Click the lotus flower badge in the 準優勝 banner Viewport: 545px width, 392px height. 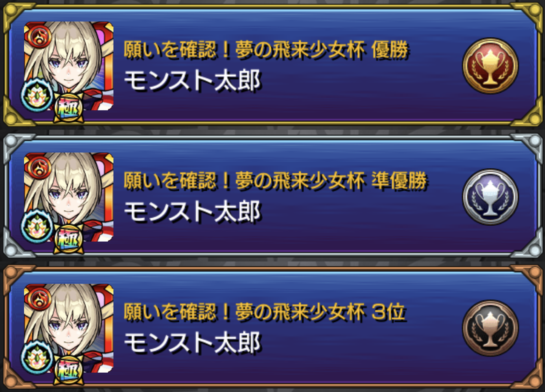pos(37,227)
